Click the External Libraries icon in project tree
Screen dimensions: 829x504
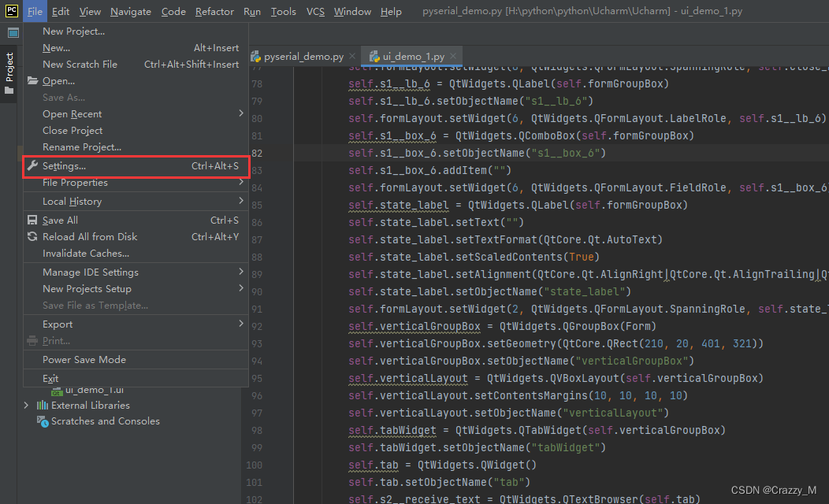[x=43, y=405]
